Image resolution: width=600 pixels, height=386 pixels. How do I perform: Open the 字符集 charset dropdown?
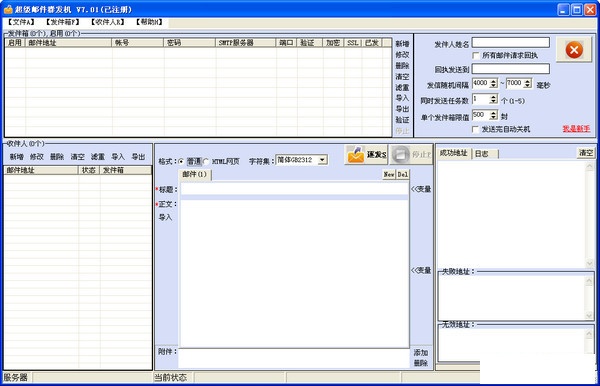(323, 160)
